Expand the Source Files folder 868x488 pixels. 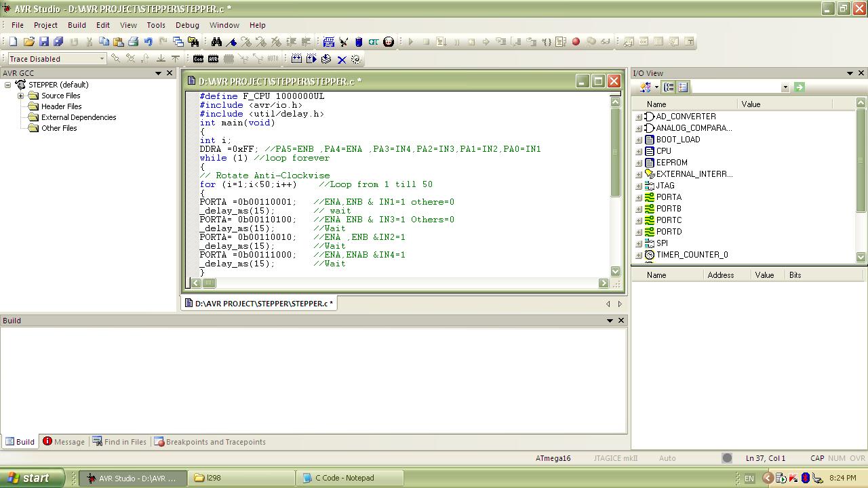(20, 96)
